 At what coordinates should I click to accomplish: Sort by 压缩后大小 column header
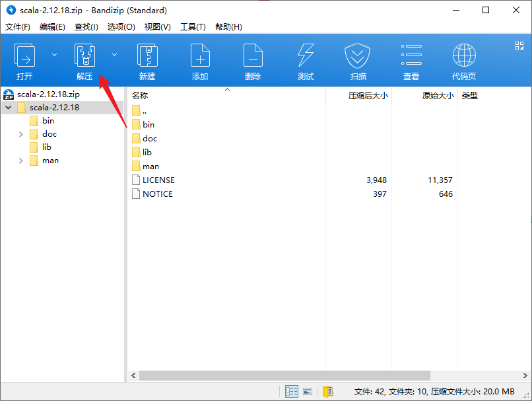[x=368, y=96]
